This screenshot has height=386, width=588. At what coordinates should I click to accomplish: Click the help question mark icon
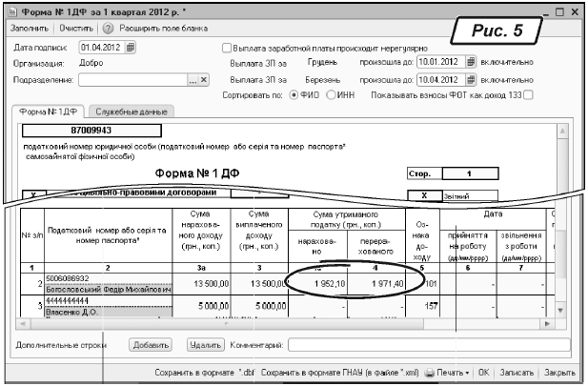(108, 30)
